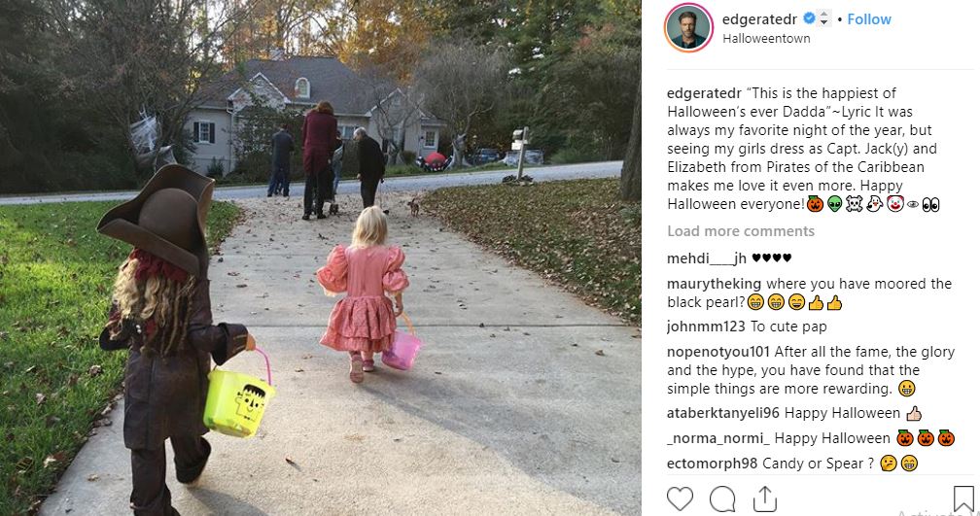Share the post via the share icon
The image size is (980, 516).
764,499
